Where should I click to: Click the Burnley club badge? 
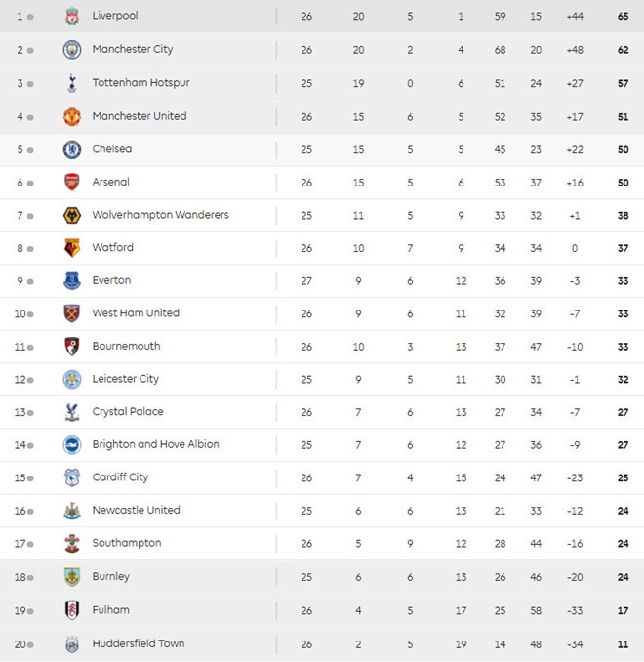72,576
